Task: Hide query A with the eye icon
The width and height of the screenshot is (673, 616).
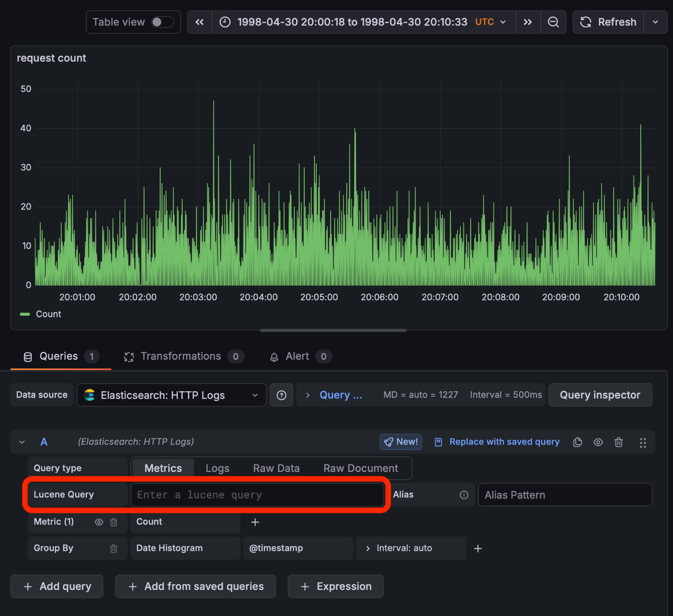Action: (x=598, y=442)
